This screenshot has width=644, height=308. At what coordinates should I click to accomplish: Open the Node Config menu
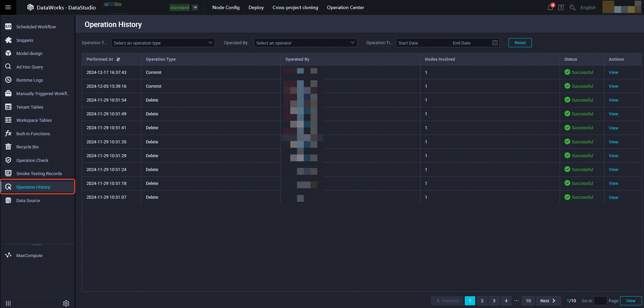(226, 7)
